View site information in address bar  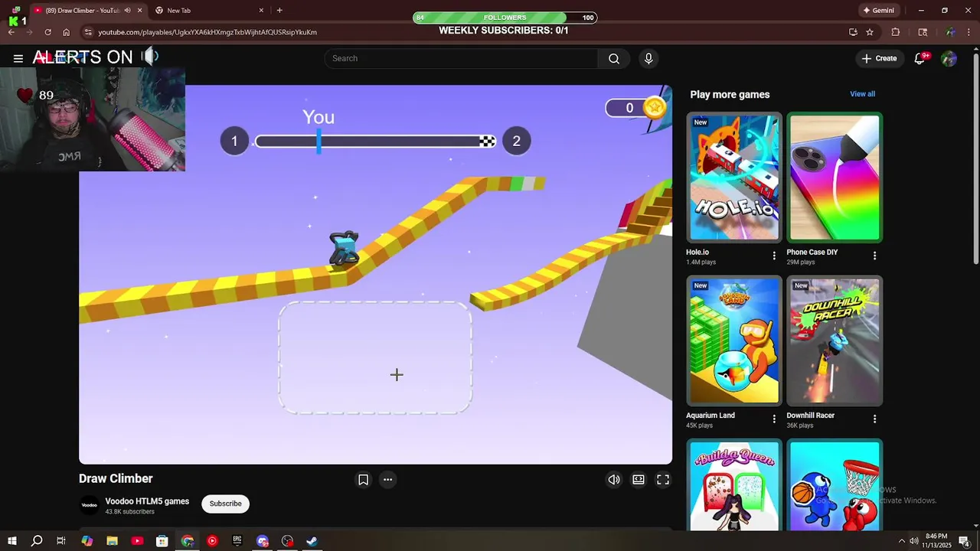click(x=88, y=32)
